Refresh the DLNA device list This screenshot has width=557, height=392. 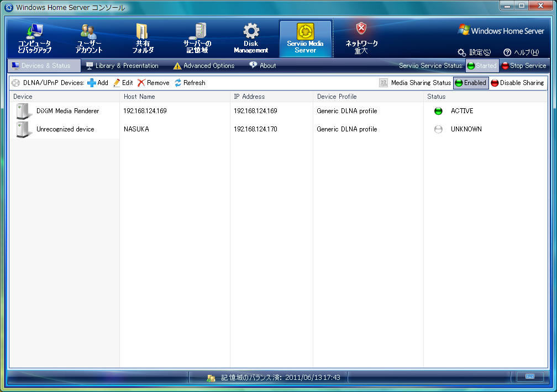(x=190, y=83)
